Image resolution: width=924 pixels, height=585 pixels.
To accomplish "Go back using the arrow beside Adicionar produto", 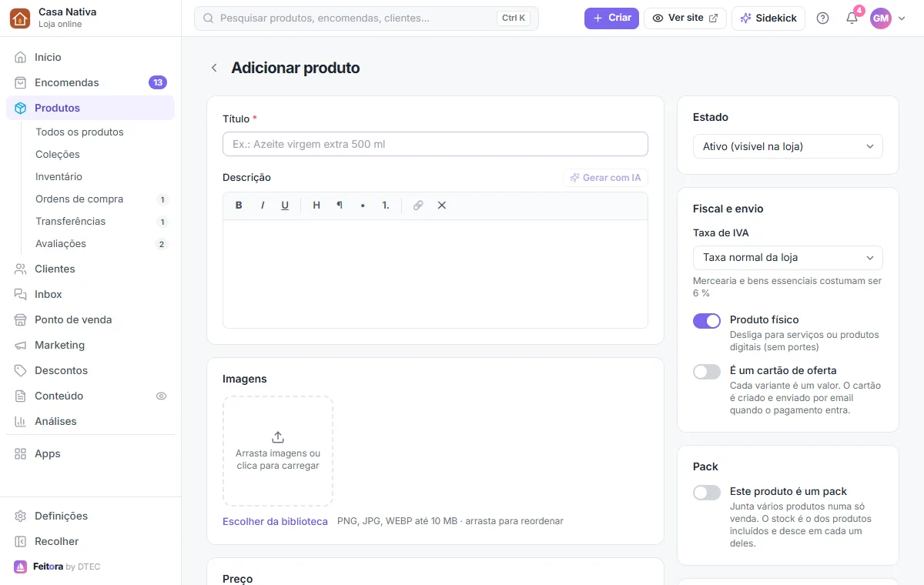I will [214, 68].
